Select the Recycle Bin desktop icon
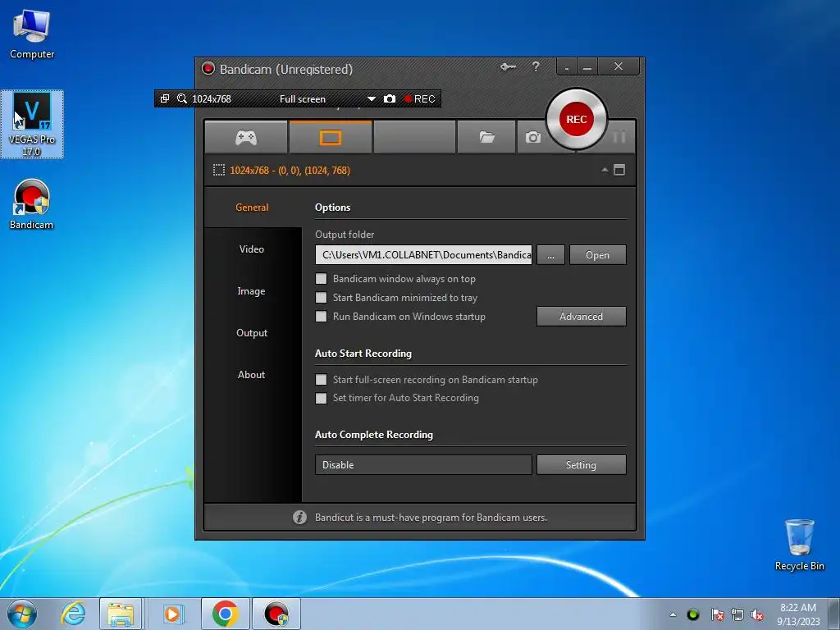Viewport: 840px width, 630px height. pos(799,545)
